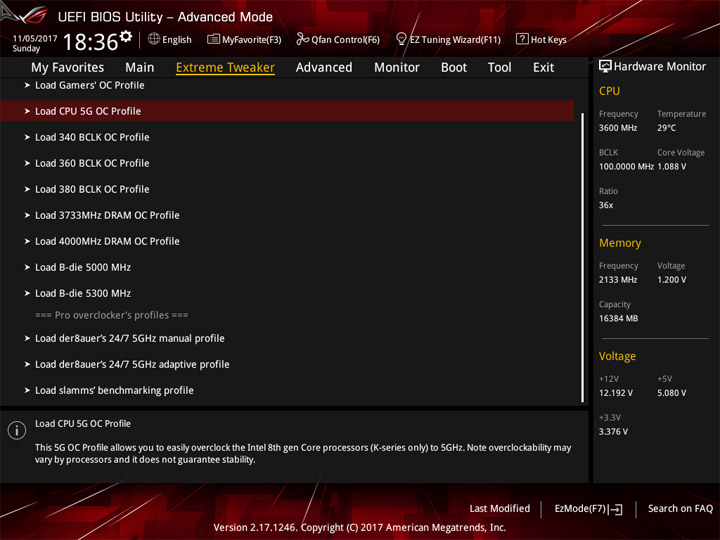720x540 pixels.
Task: Click the Load Gamers' OC Profile text
Action: (90, 85)
